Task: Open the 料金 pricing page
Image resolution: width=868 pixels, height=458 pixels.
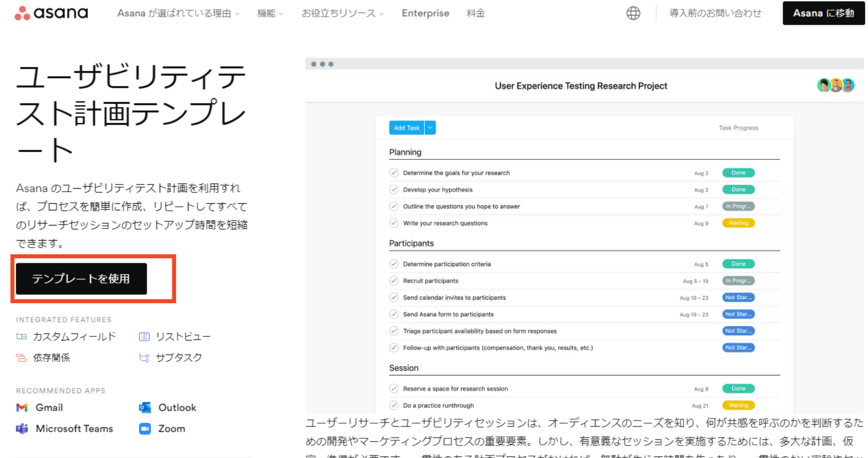Action: point(476,13)
